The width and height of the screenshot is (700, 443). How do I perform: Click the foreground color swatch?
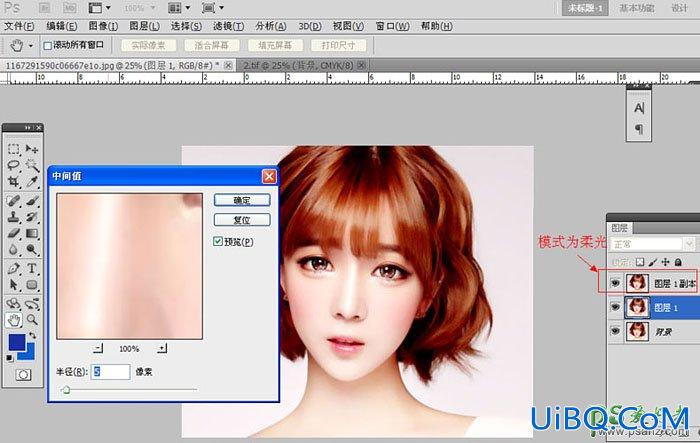tap(17, 343)
